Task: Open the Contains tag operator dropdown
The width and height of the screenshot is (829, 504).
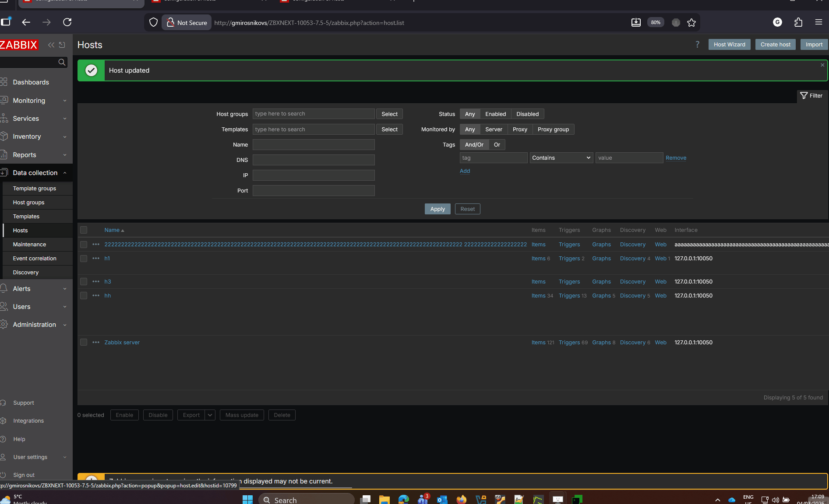Action: coord(561,158)
